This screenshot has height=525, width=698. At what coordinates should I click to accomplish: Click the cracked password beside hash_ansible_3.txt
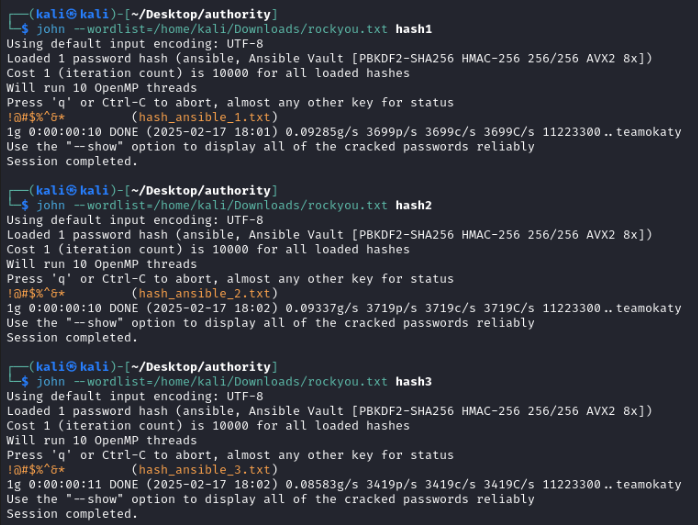(x=36, y=469)
